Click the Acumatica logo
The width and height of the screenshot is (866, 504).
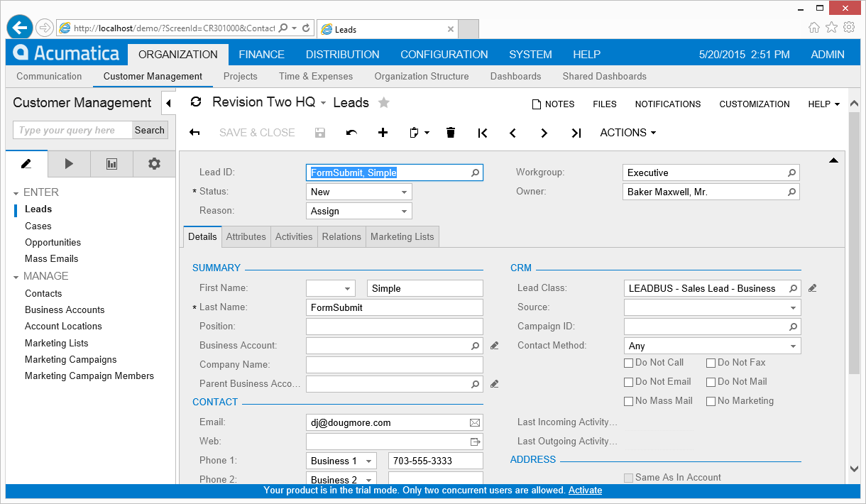(x=66, y=54)
